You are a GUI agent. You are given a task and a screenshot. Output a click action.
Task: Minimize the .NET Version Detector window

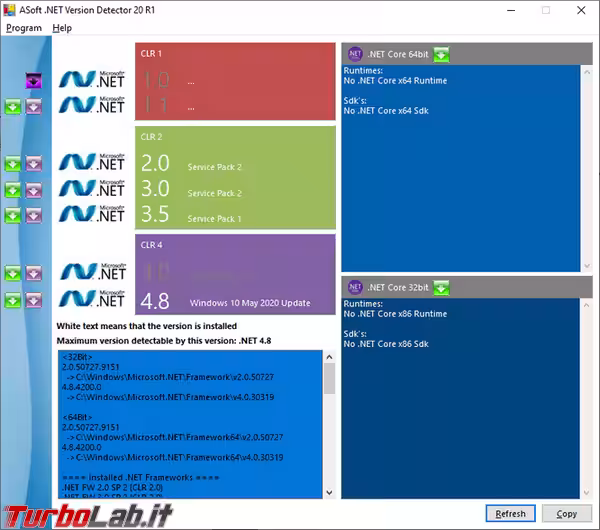(x=511, y=10)
